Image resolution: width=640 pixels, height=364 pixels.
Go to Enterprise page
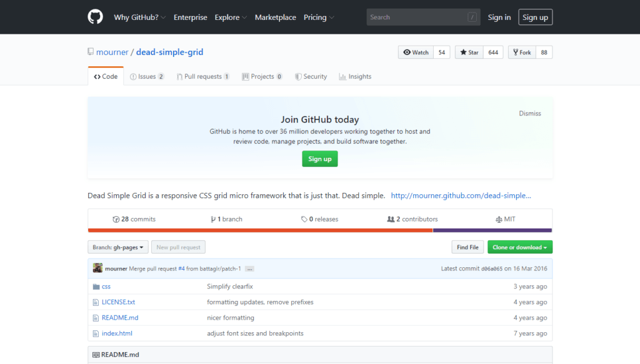(x=190, y=17)
